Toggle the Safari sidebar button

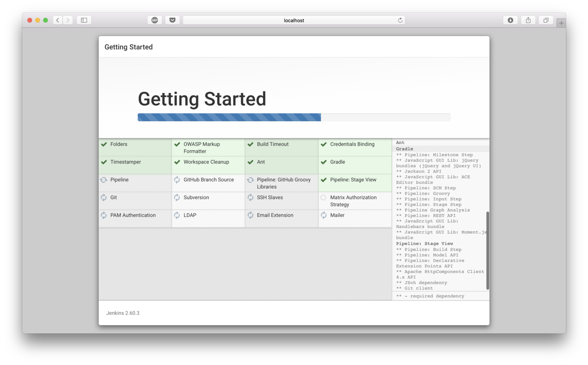click(x=84, y=20)
